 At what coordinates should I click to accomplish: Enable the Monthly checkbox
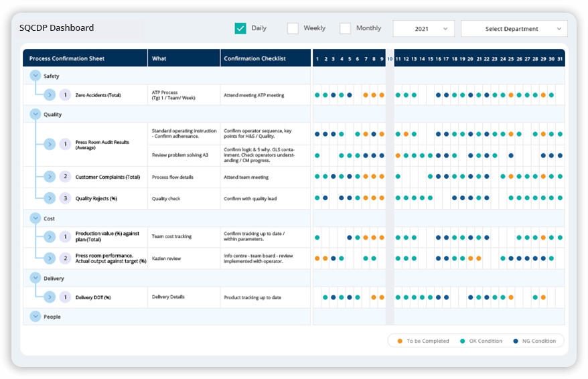(x=345, y=28)
